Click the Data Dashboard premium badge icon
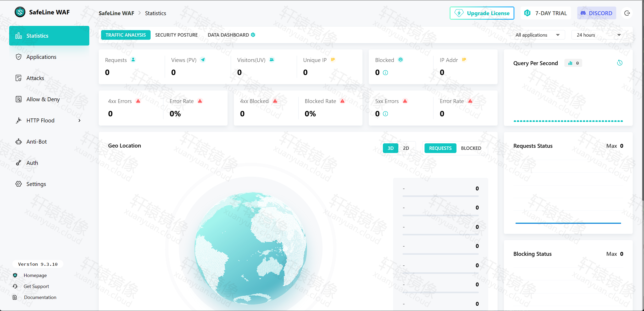This screenshot has width=644, height=311. pyautogui.click(x=253, y=35)
